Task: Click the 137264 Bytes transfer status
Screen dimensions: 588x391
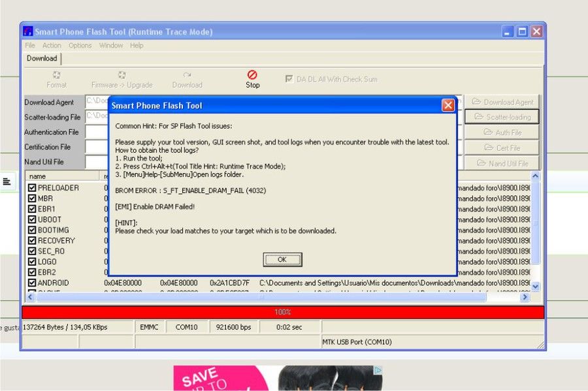Action: (x=65, y=327)
